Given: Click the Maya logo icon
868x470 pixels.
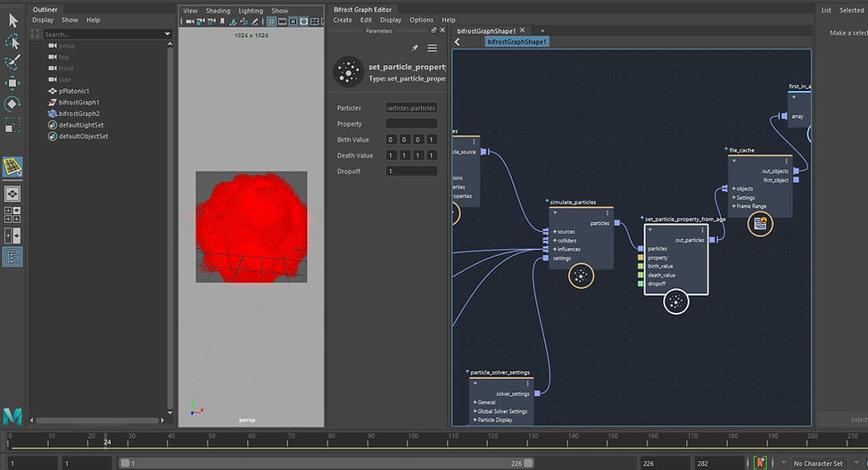Looking at the screenshot, I should [x=12, y=416].
